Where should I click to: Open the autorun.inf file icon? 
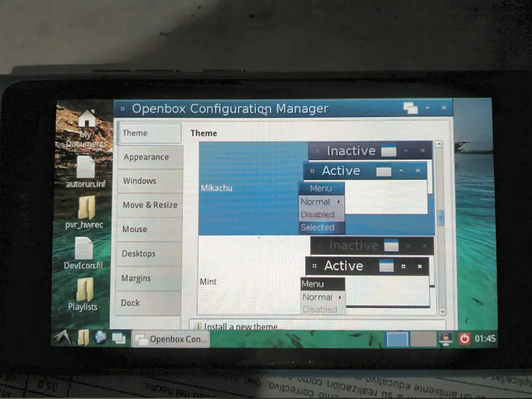click(x=86, y=172)
